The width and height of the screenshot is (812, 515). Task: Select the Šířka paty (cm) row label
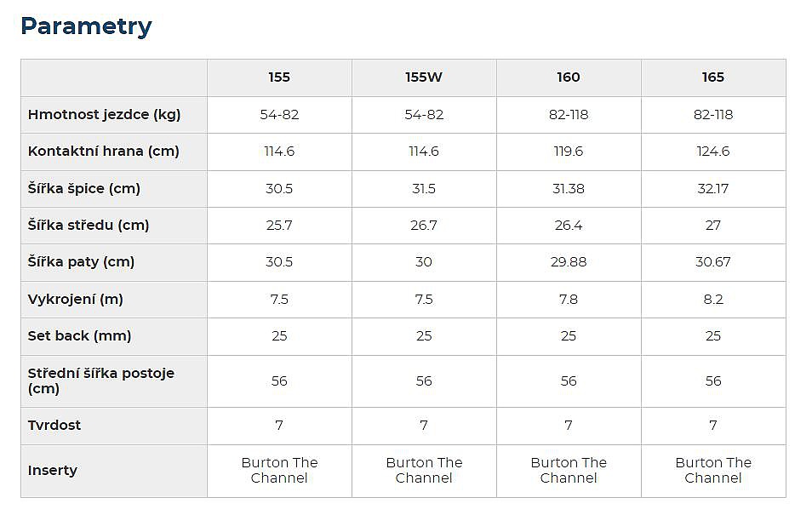click(x=82, y=261)
